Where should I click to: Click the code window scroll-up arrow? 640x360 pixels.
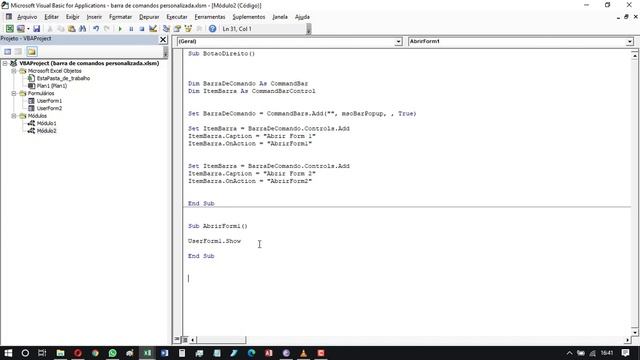(x=635, y=56)
